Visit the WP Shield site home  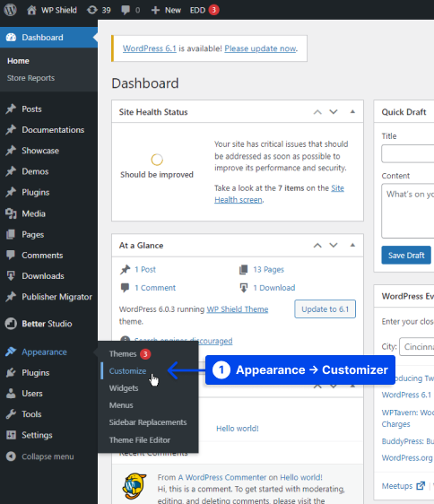point(52,10)
